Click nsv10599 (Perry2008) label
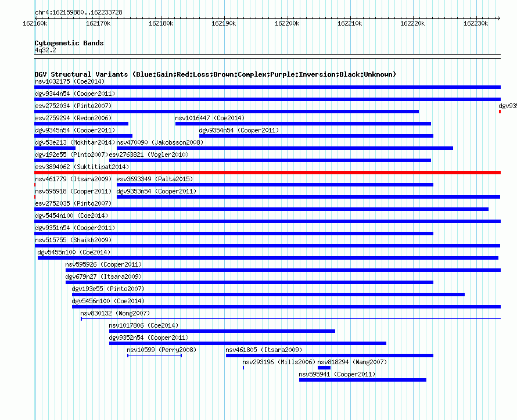 tap(161, 350)
